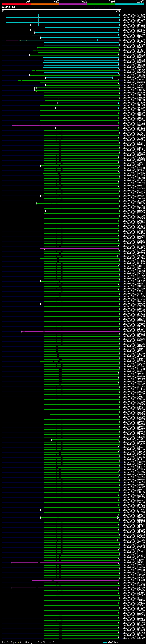This screenshot has height=644, width=146.
Task: Click the red 20% identity legend segment
Action: [16, 4]
